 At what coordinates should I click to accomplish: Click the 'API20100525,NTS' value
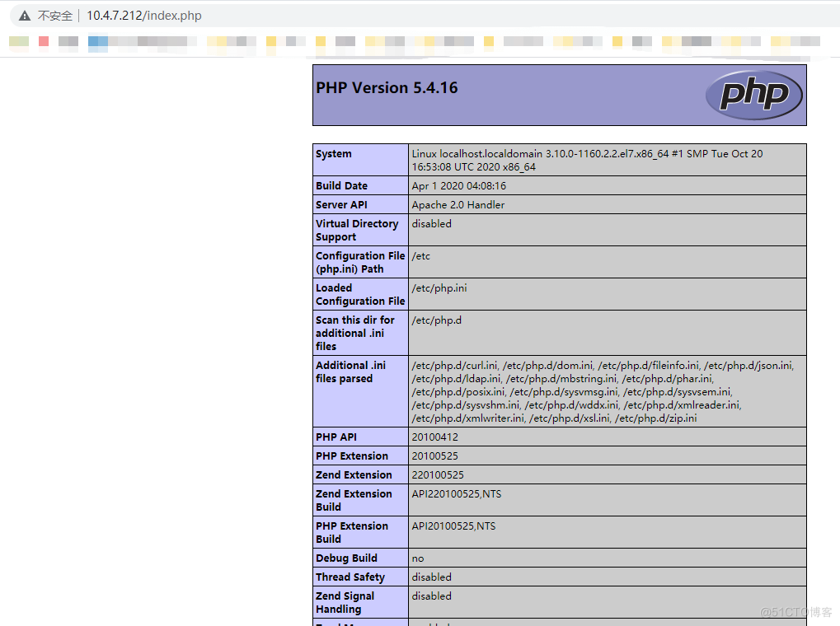[453, 526]
